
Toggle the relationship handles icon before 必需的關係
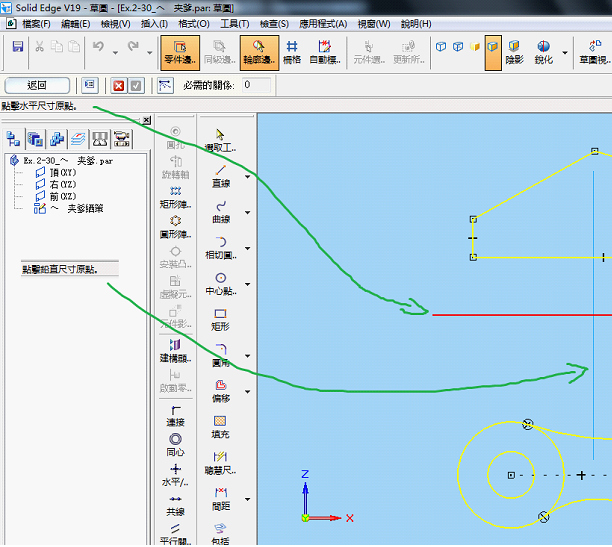165,85
